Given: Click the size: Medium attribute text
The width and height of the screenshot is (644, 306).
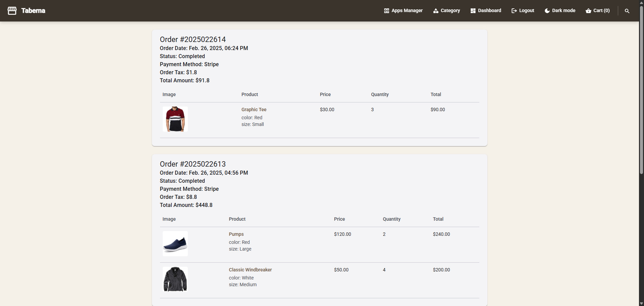Looking at the screenshot, I should tap(243, 285).
